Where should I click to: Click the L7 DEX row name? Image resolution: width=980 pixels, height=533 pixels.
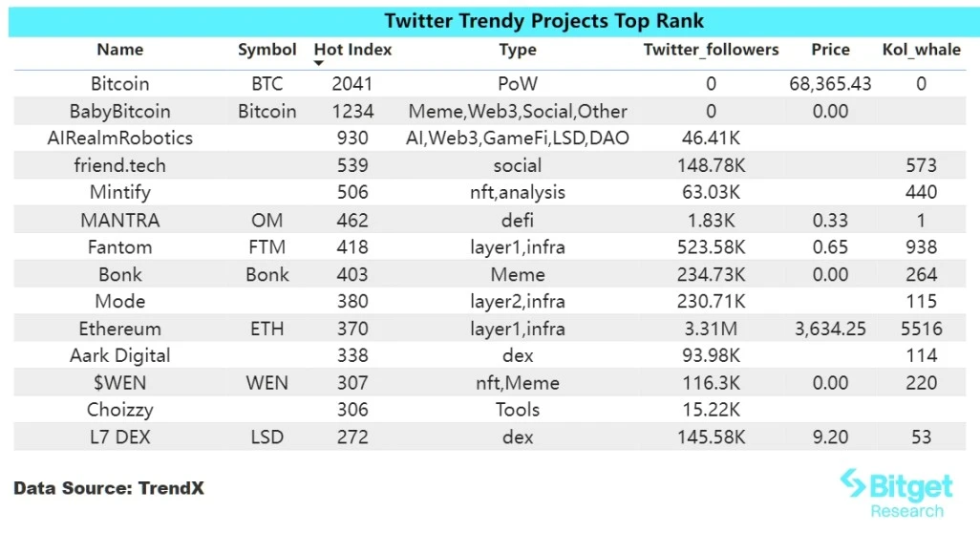click(x=120, y=437)
